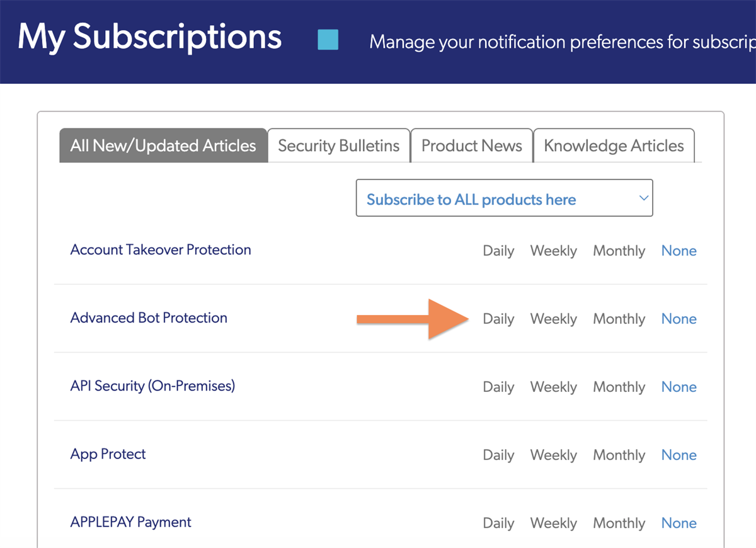Open the Product News tab
756x548 pixels.
point(471,146)
